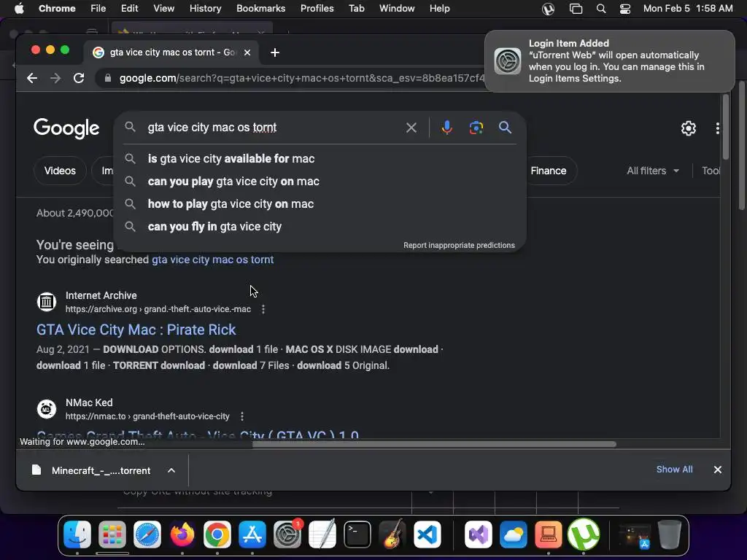Open the Apple menu

(19, 9)
